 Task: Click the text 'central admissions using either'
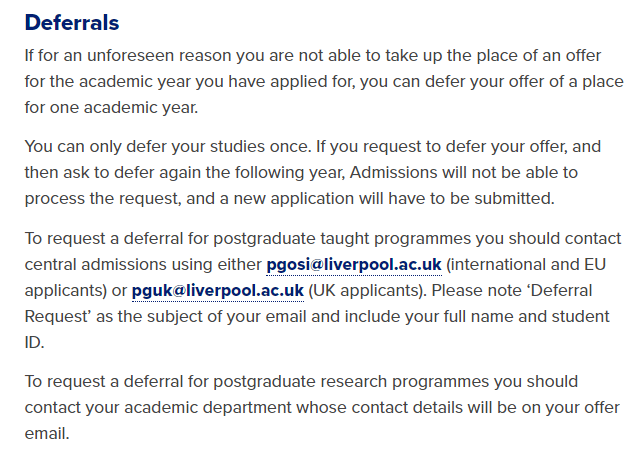pos(143,265)
